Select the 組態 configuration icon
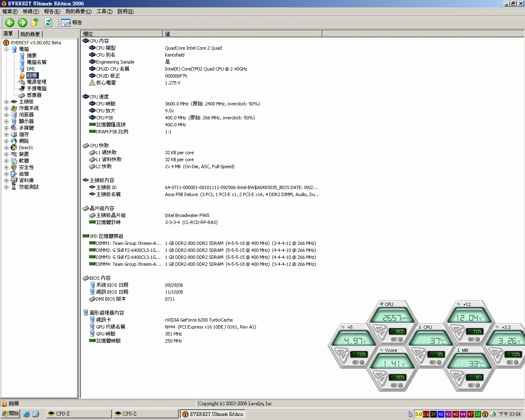The image size is (525, 420). coord(14,174)
